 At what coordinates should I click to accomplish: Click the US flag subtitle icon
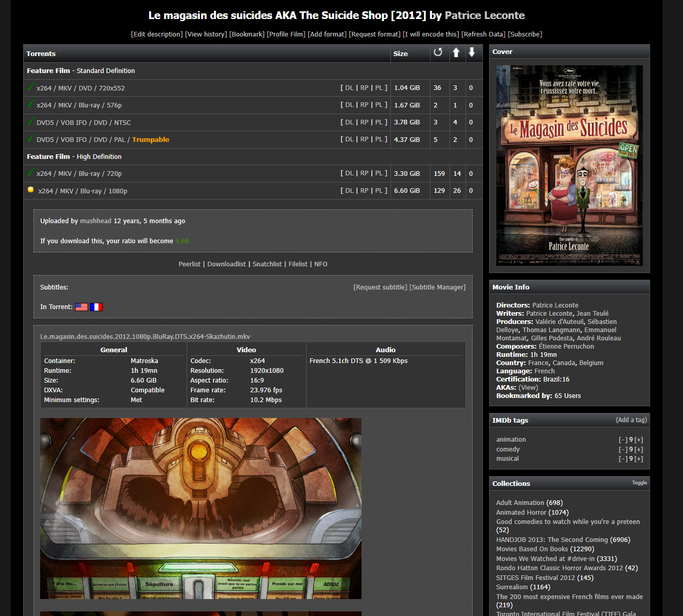click(81, 307)
